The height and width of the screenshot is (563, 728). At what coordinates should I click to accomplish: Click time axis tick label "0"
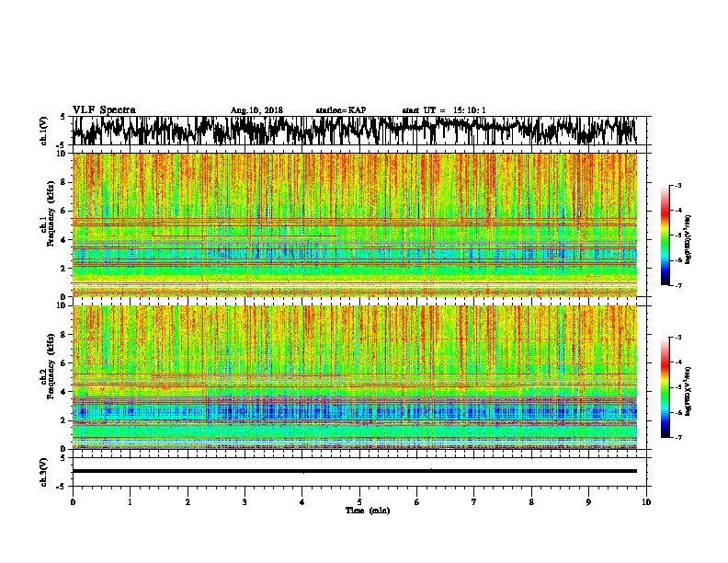73,502
